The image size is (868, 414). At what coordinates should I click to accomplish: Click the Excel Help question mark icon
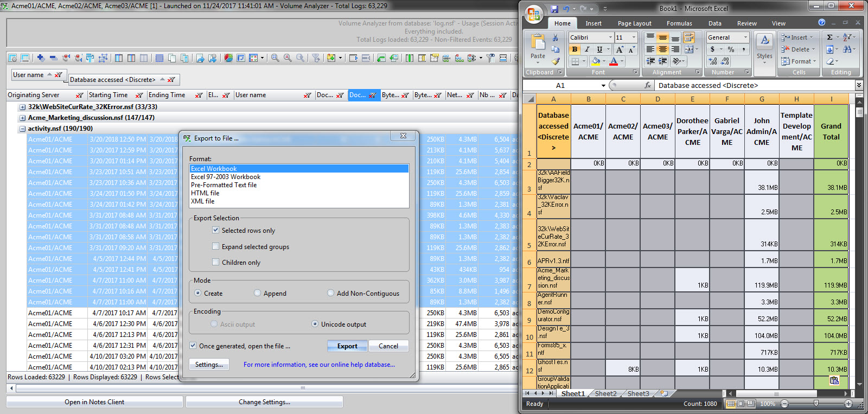coord(821,23)
